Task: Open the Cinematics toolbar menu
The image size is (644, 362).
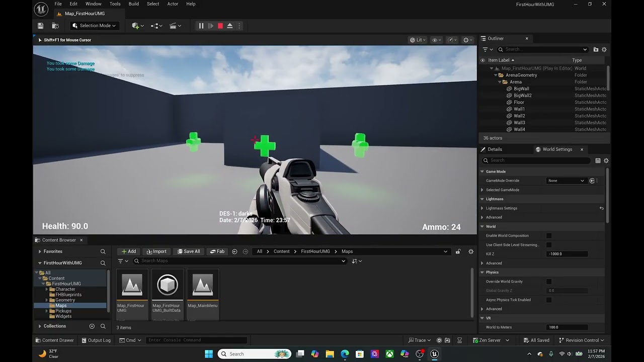Action: [175, 26]
